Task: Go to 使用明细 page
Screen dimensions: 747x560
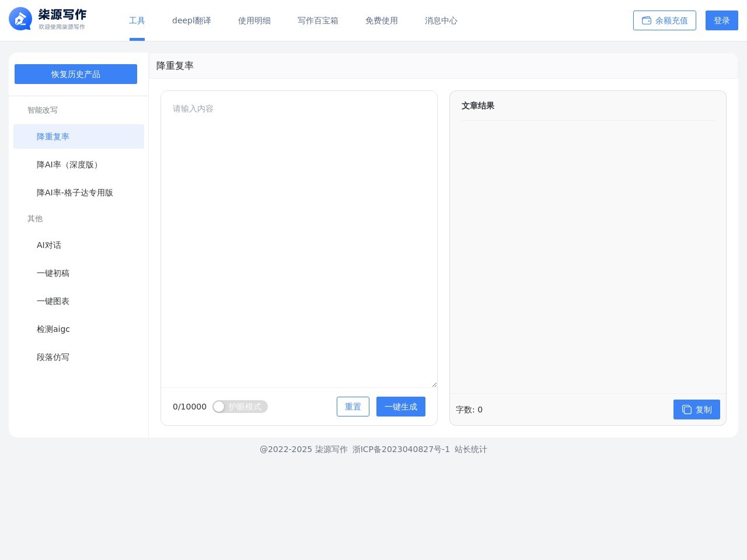Action: (254, 20)
